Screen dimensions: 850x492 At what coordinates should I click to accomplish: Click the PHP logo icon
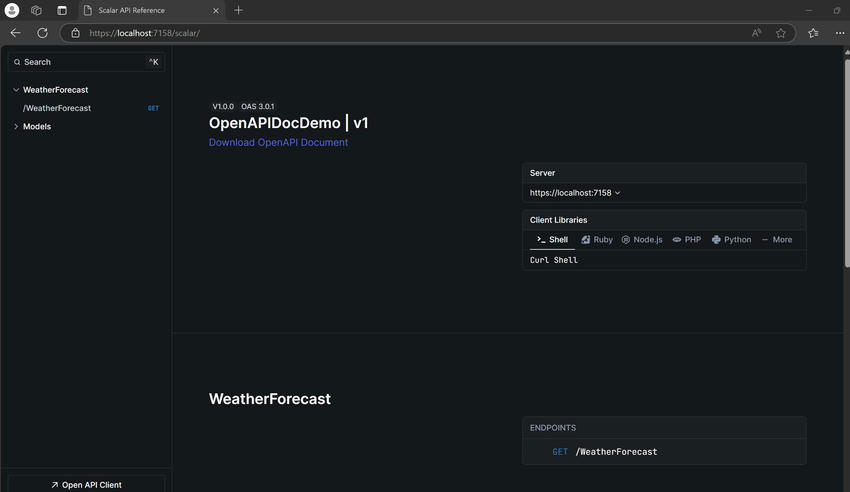click(677, 239)
